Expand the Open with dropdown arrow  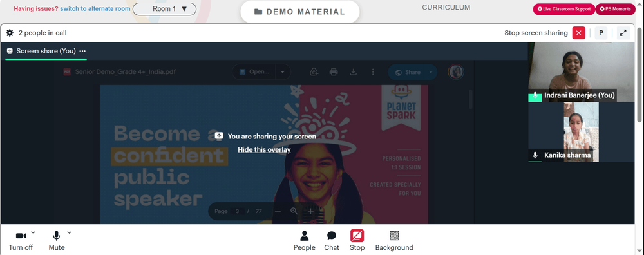coord(283,72)
